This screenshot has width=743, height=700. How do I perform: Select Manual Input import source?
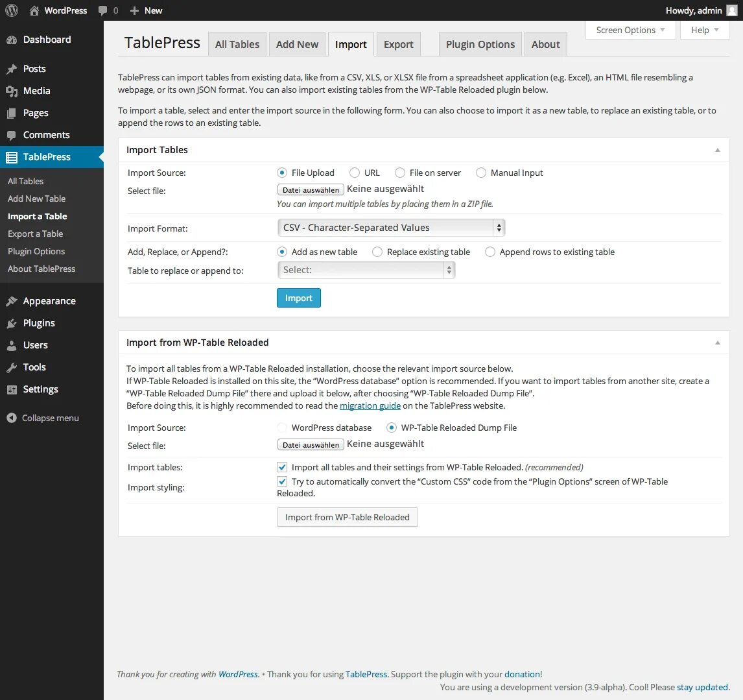click(x=481, y=173)
